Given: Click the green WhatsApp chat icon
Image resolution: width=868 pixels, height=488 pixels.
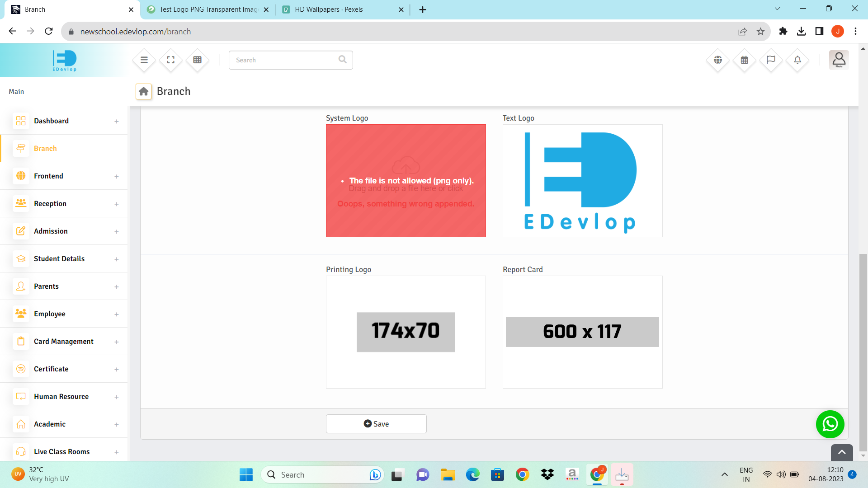Looking at the screenshot, I should [x=830, y=424].
